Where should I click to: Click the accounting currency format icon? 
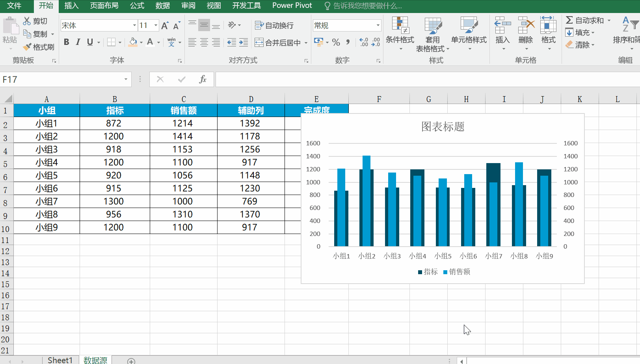(318, 42)
